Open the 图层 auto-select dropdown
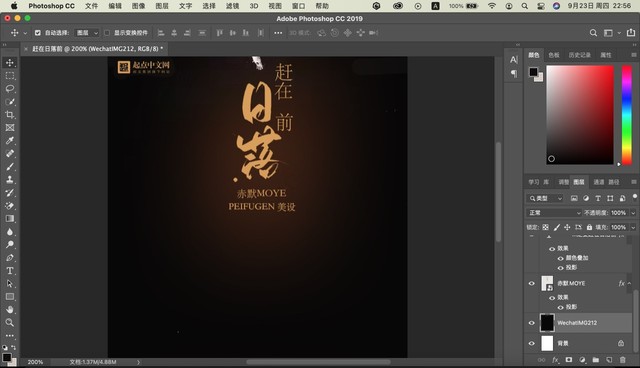 pos(87,33)
